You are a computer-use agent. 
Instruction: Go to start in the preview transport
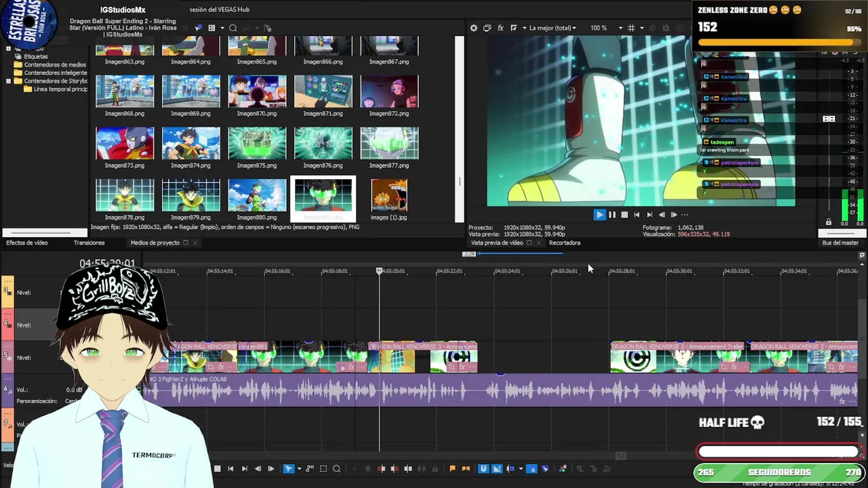(637, 214)
